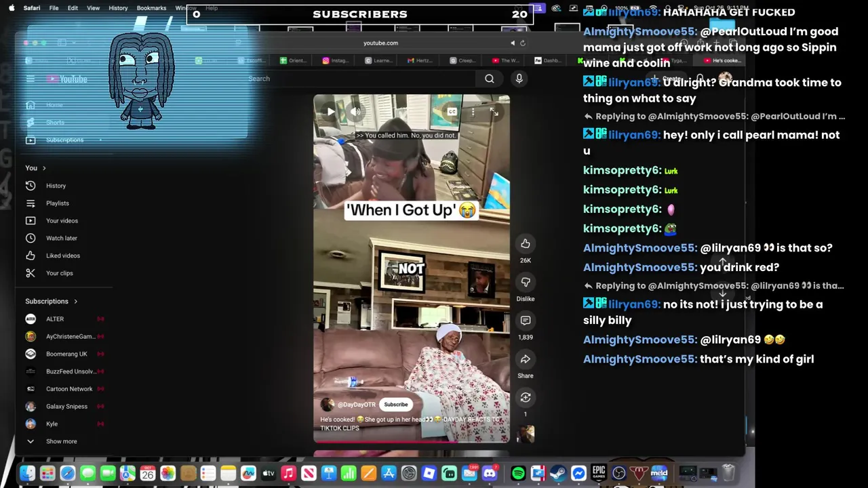This screenshot has height=488, width=868.
Task: Open Your videos in sidebar
Action: pos(62,221)
